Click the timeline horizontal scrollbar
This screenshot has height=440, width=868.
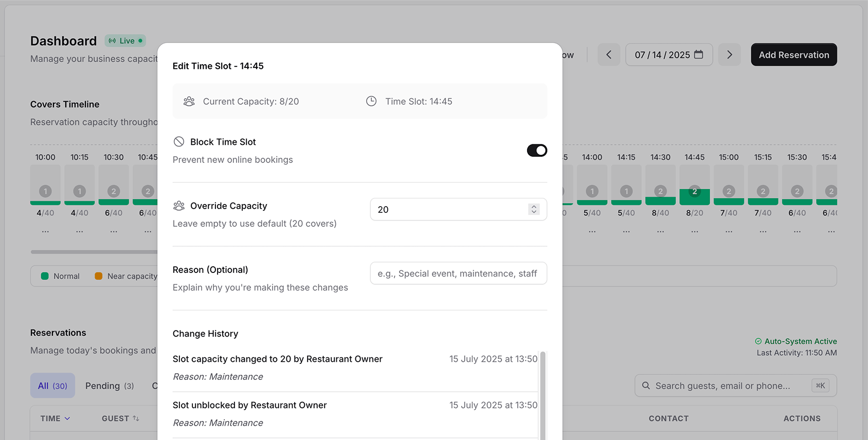(x=94, y=252)
